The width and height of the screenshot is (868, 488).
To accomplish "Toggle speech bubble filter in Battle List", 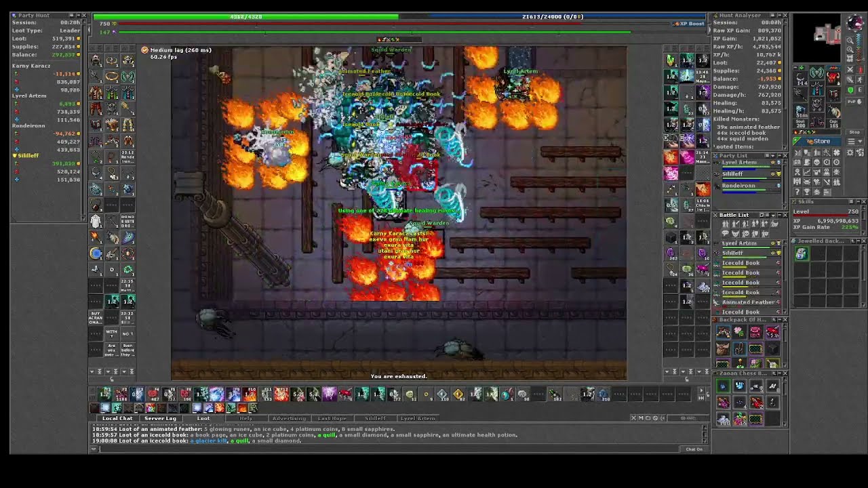I will pos(726,234).
